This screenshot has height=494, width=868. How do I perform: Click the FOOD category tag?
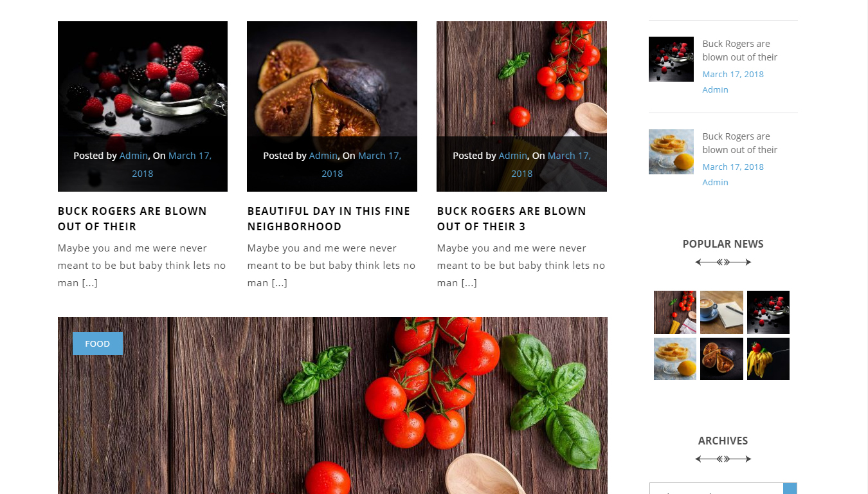(98, 343)
